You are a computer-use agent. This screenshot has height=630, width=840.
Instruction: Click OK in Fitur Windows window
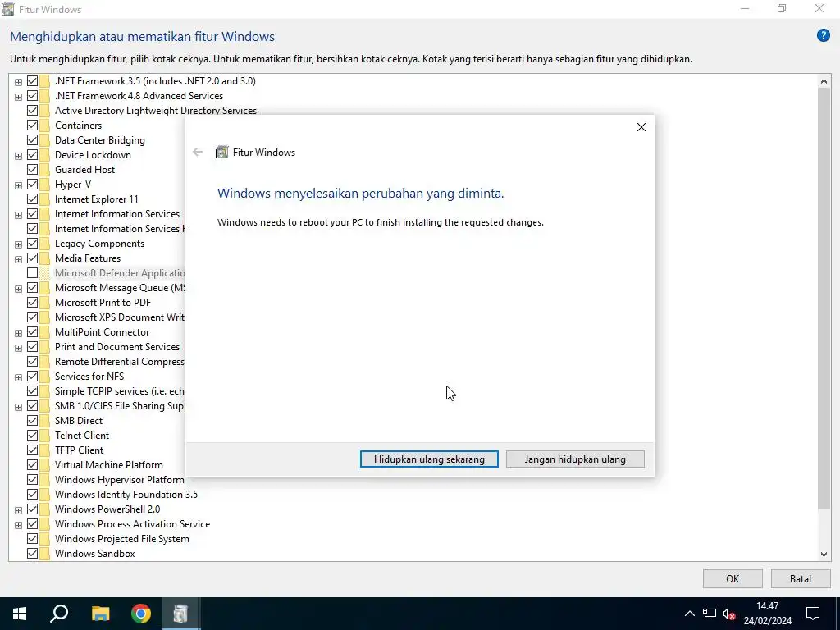[733, 578]
